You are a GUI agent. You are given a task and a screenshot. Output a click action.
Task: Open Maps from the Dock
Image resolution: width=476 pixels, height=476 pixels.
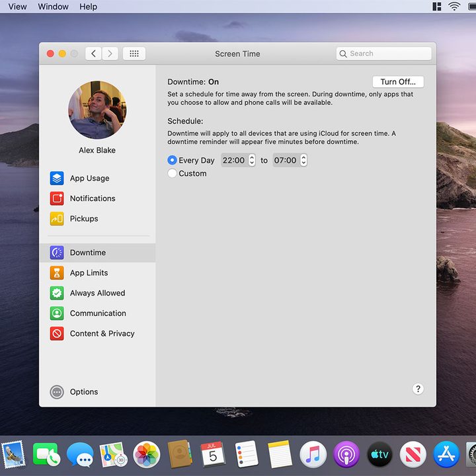[113, 454]
